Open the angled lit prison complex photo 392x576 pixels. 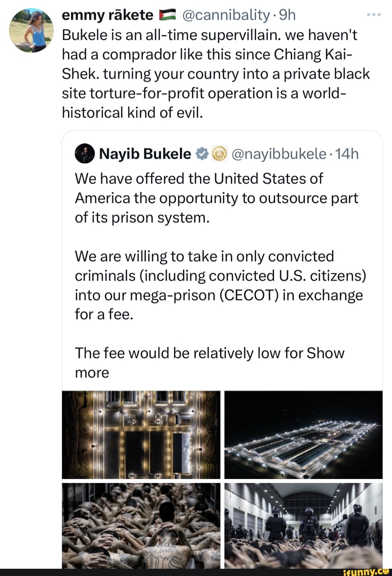point(303,434)
